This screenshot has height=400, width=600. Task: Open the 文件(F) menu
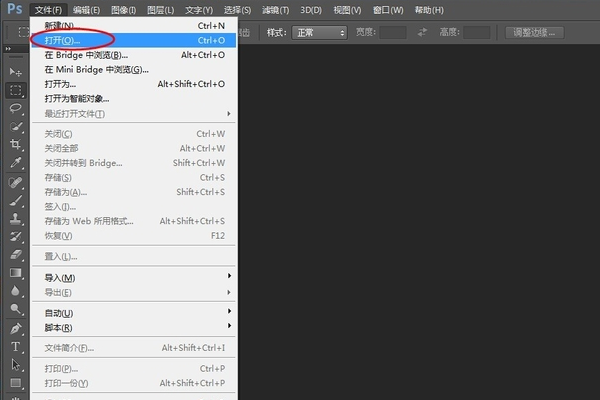click(48, 10)
